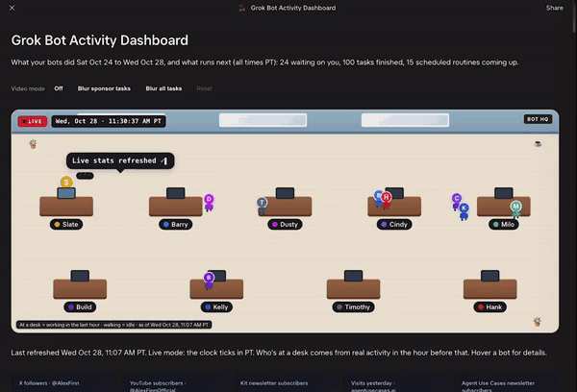This screenshot has height=392, width=577.
Task: Click the Milo desk label
Action: tap(503, 224)
